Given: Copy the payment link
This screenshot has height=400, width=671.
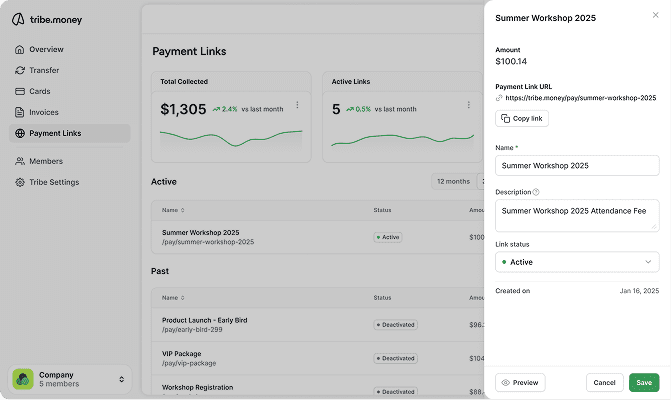Looking at the screenshot, I should tap(522, 118).
